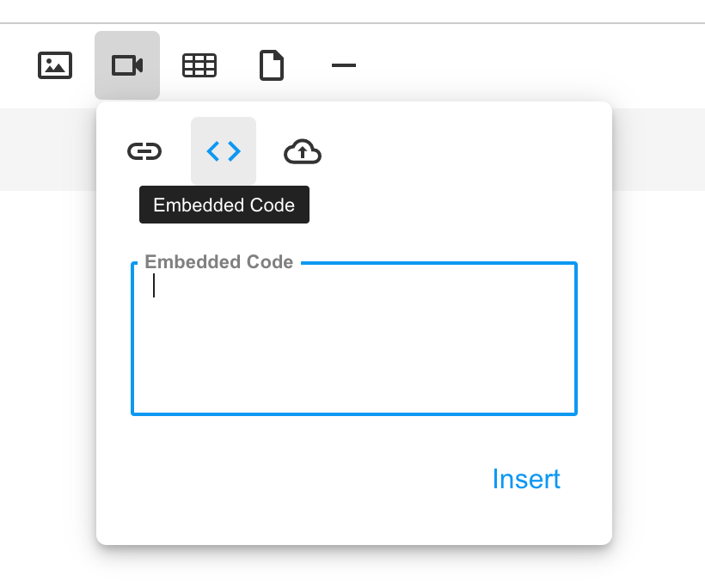Click the text cursor inside the code box

tap(154, 285)
